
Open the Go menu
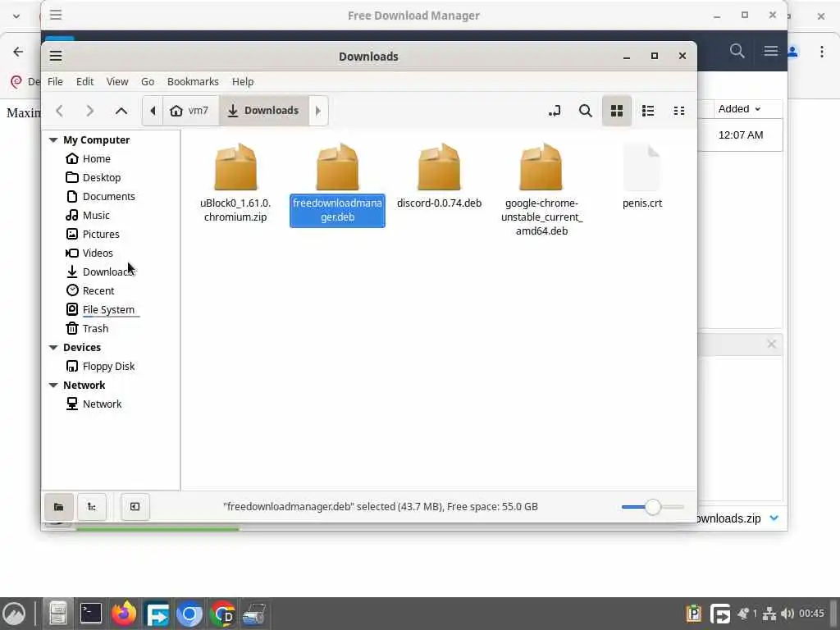[x=148, y=81]
